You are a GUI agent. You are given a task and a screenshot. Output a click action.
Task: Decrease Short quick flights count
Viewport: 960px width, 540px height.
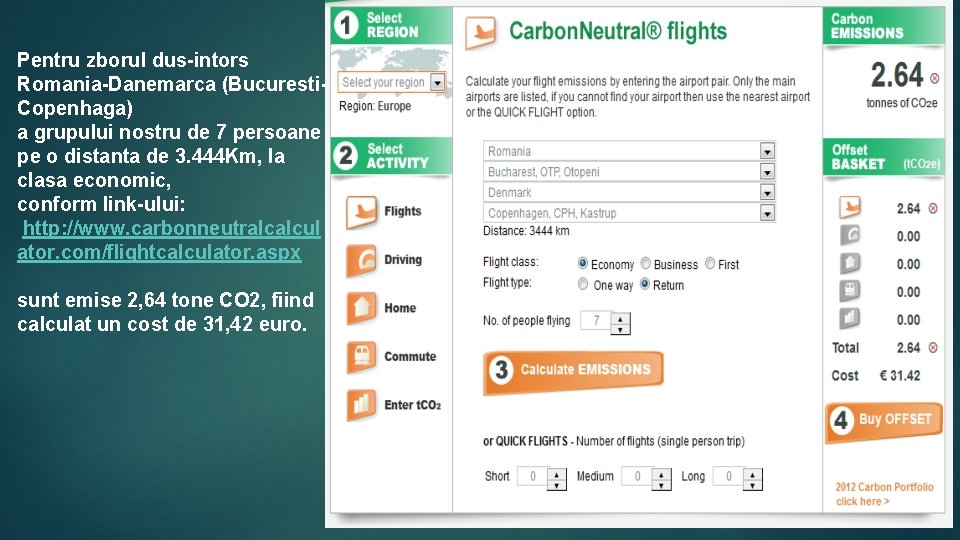click(x=557, y=485)
